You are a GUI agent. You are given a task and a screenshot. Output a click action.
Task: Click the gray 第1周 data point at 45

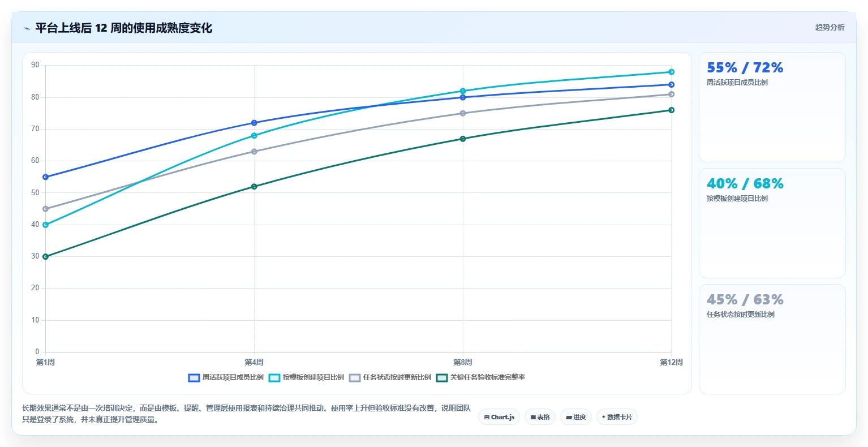tap(46, 209)
